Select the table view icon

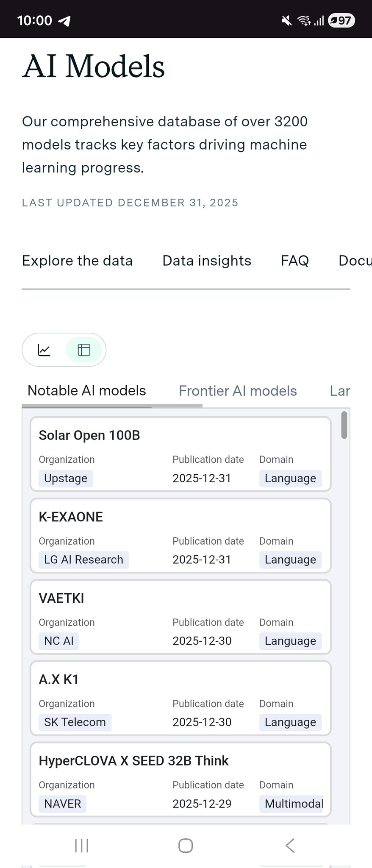[84, 350]
